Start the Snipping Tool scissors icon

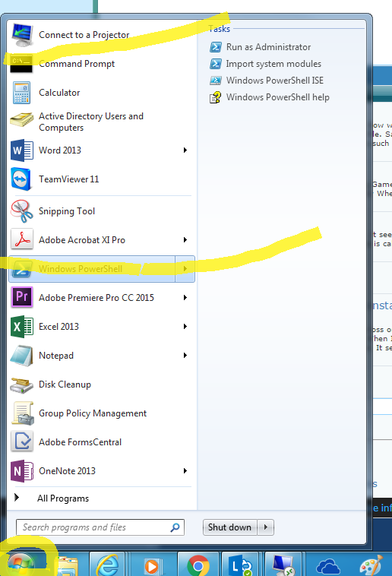click(x=22, y=211)
